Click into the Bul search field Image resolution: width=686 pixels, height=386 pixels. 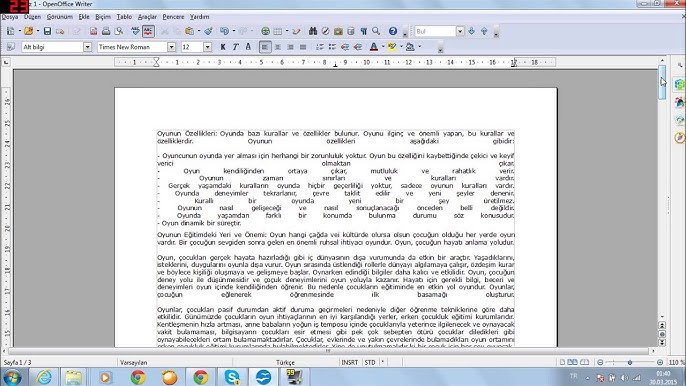click(435, 32)
